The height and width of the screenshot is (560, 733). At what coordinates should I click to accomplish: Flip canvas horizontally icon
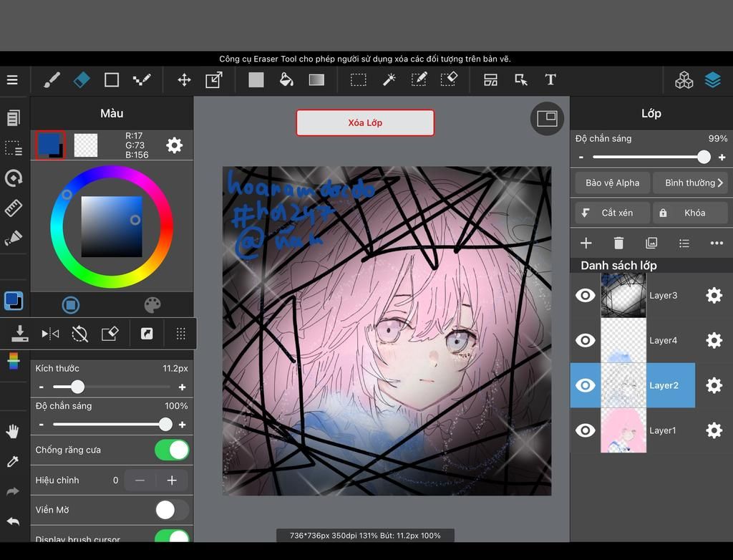click(50, 334)
